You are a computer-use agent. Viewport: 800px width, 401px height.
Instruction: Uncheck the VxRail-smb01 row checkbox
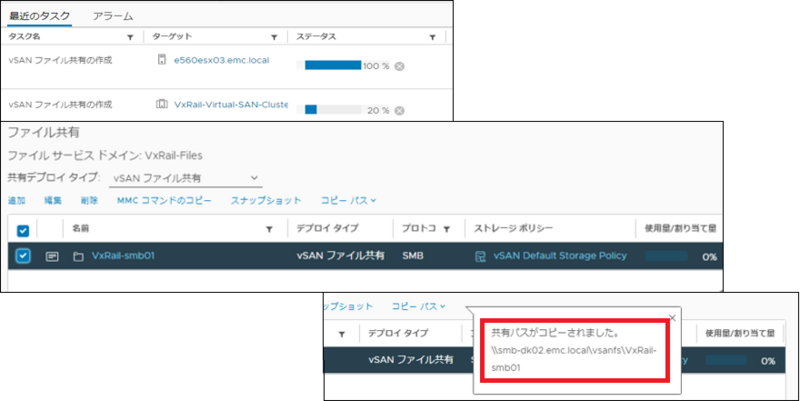pyautogui.click(x=23, y=256)
